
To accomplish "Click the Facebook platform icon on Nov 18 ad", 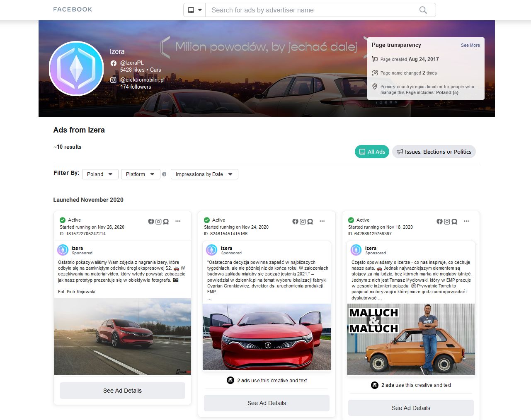I will [x=440, y=222].
